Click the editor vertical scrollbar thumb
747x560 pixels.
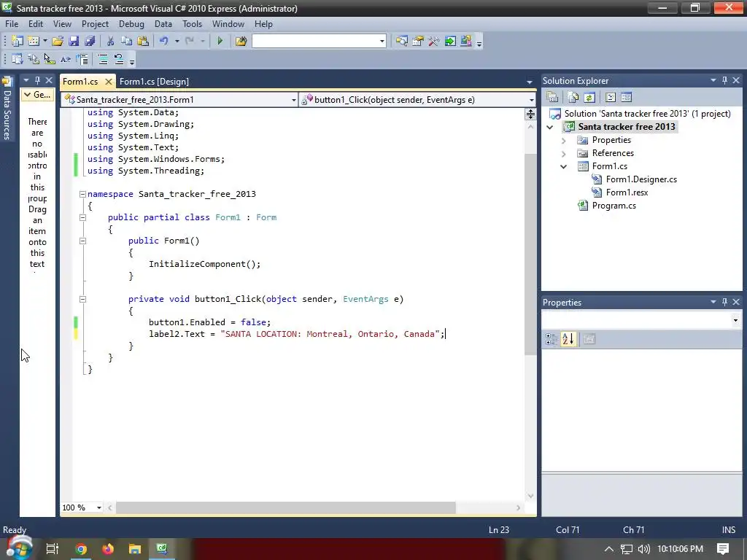[531, 254]
